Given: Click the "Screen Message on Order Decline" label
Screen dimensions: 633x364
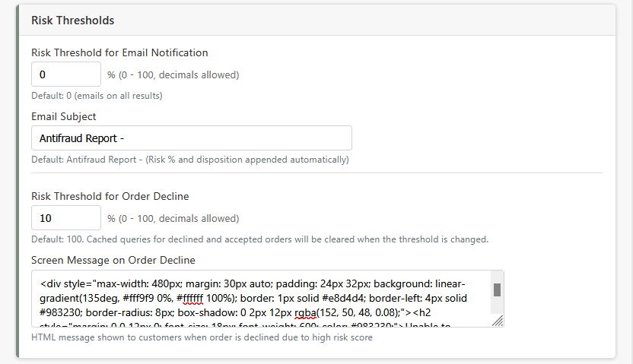Looking at the screenshot, I should [113, 261].
